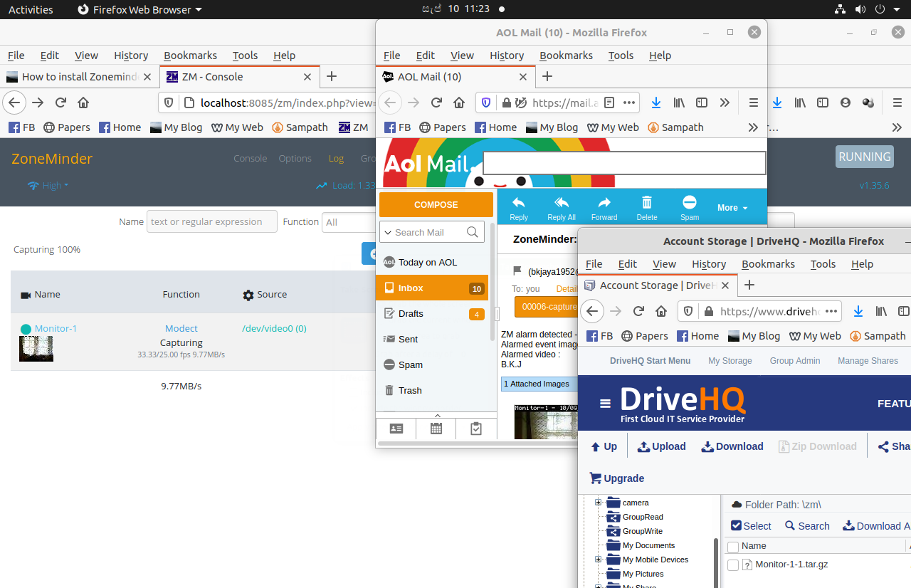Image resolution: width=911 pixels, height=588 pixels.
Task: Open the More dropdown in AOL toolbar
Action: (732, 208)
